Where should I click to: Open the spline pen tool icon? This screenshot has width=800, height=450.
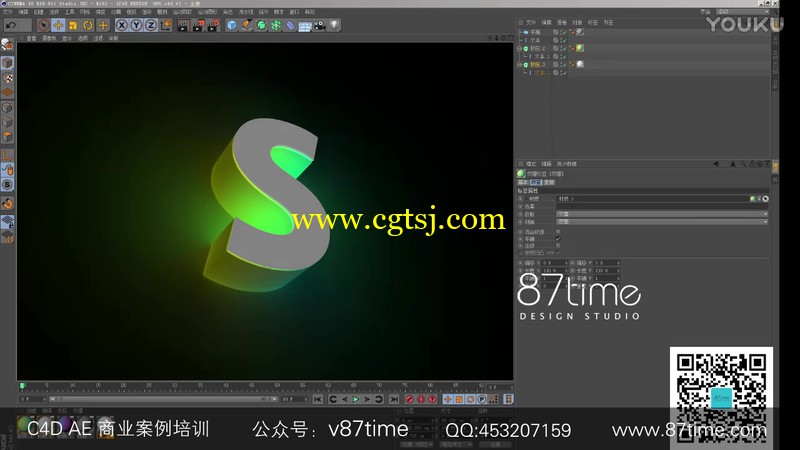point(246,25)
